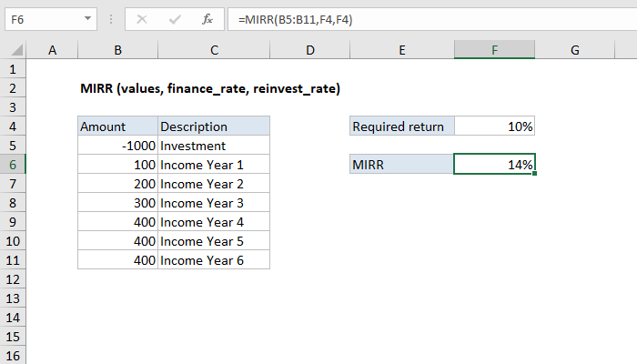Click the Required return label cell
Screen dimensions: 637x364
click(x=402, y=126)
